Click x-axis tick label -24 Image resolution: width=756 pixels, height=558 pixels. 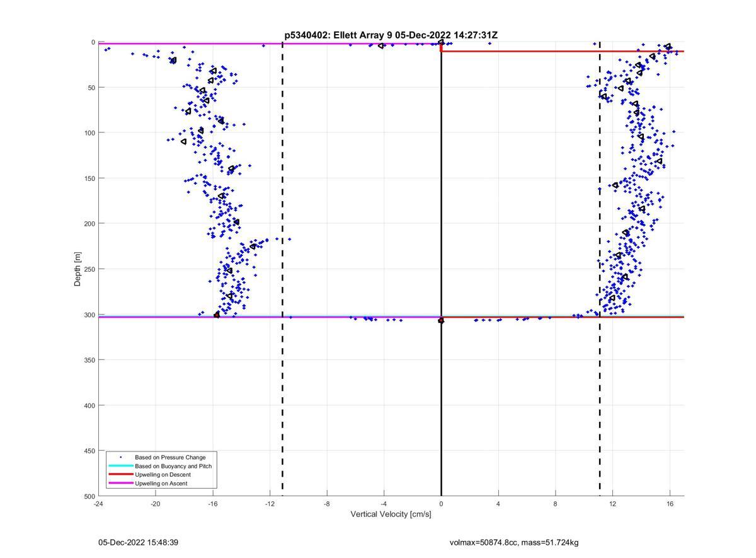tap(98, 504)
